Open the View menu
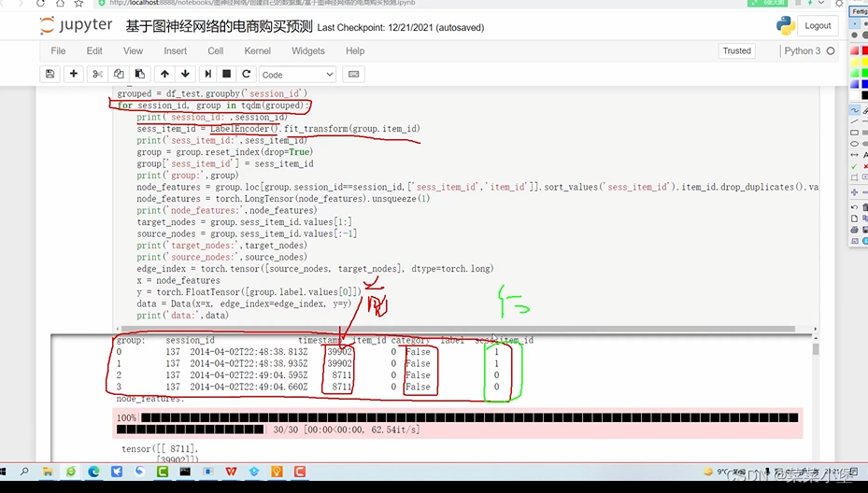This screenshot has width=868, height=493. [x=133, y=51]
